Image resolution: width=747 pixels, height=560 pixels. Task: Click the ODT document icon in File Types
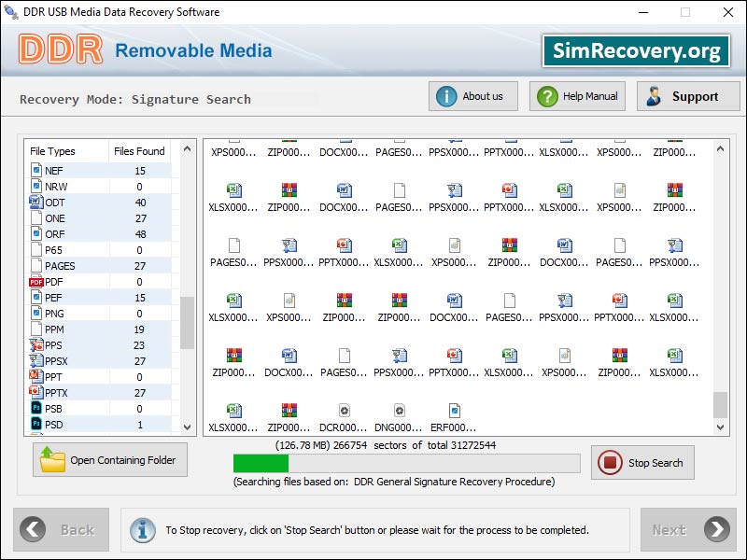coord(34,203)
